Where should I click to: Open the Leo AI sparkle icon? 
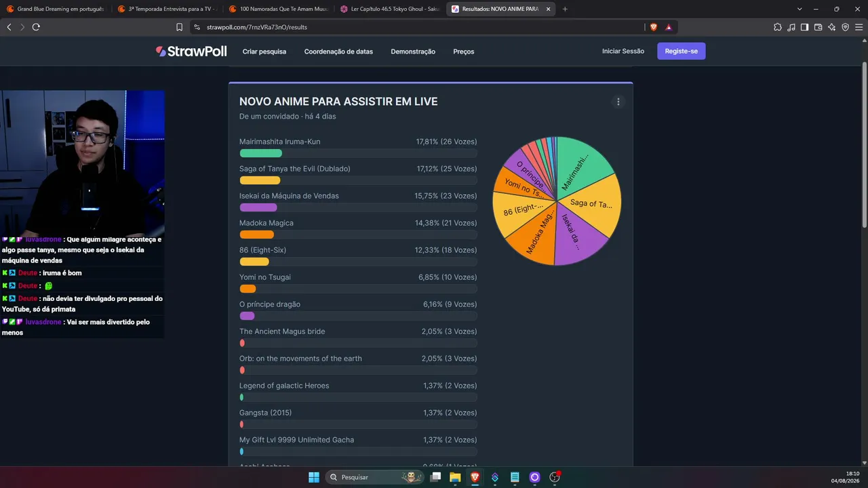831,27
